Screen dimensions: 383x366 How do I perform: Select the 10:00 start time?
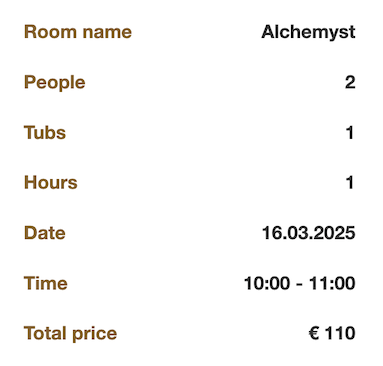pyautogui.click(x=267, y=283)
